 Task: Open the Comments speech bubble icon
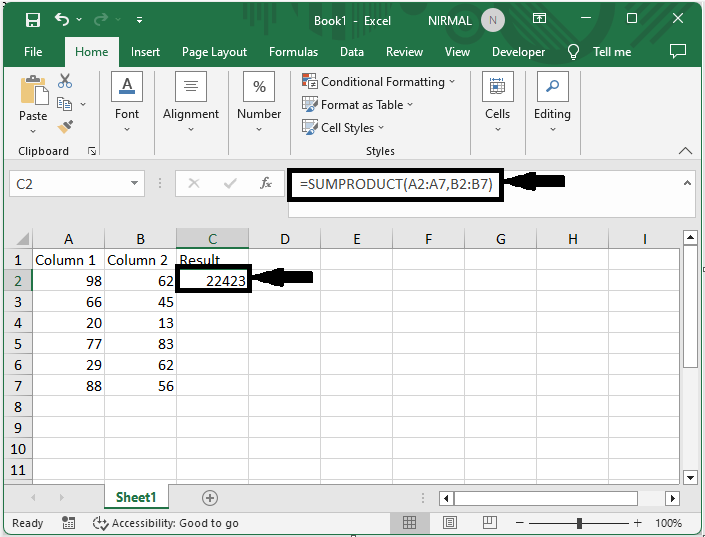[678, 51]
